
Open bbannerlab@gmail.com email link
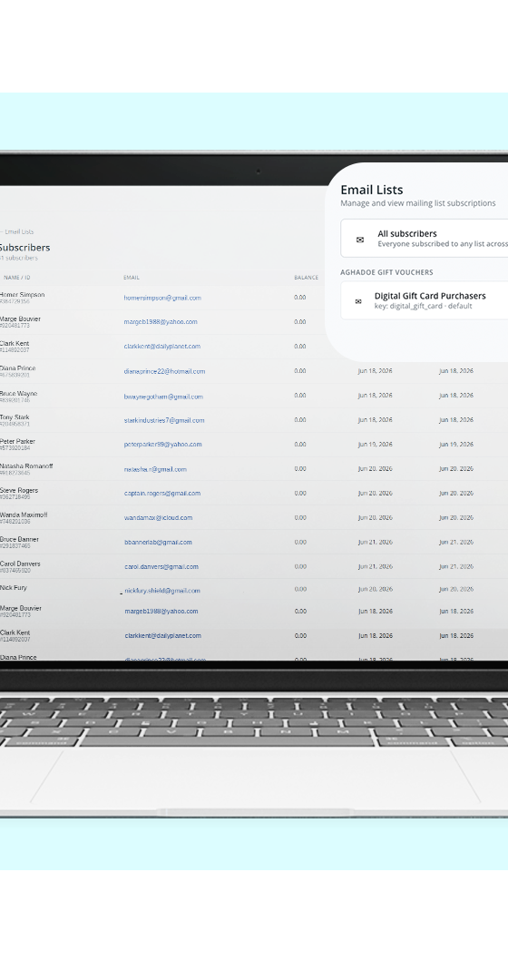point(158,542)
